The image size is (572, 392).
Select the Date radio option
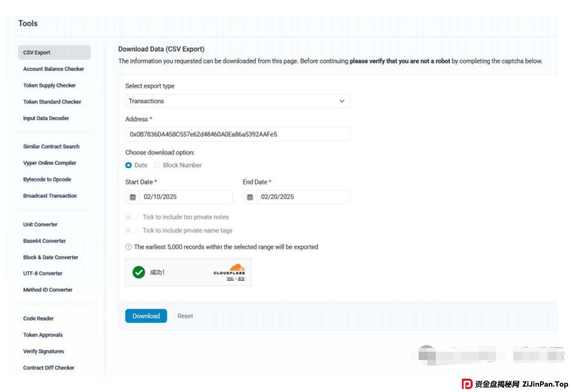point(129,165)
